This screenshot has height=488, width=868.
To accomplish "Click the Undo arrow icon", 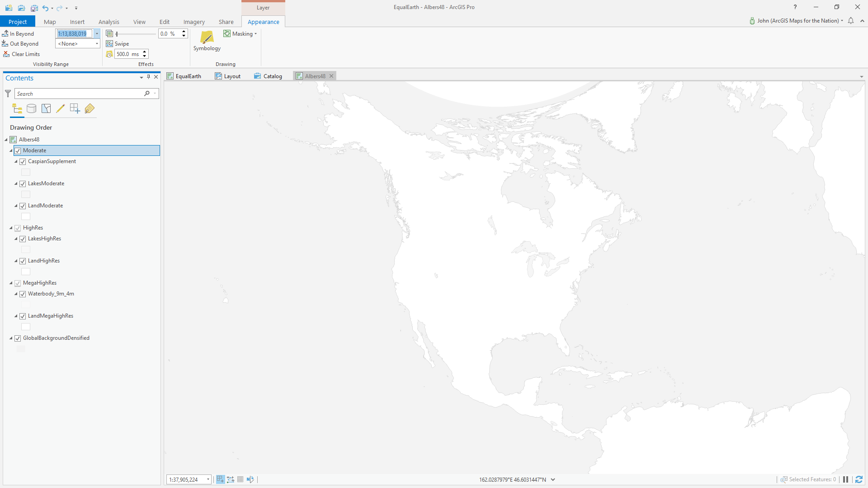I will (45, 8).
